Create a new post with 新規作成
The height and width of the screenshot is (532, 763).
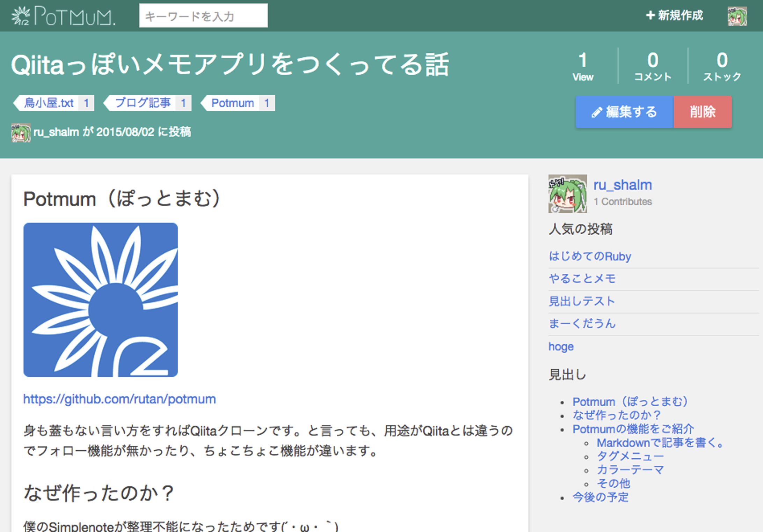(674, 15)
